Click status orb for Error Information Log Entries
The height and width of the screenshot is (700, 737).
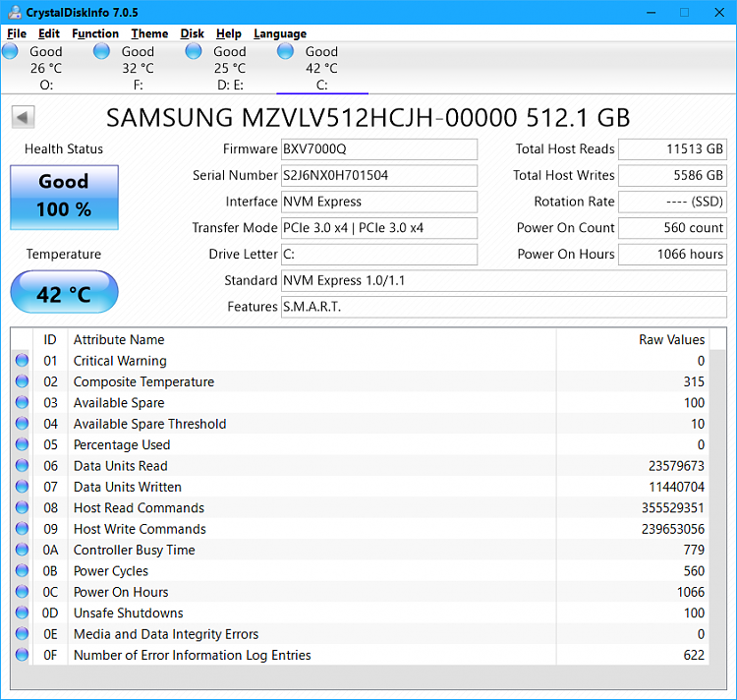[22, 655]
